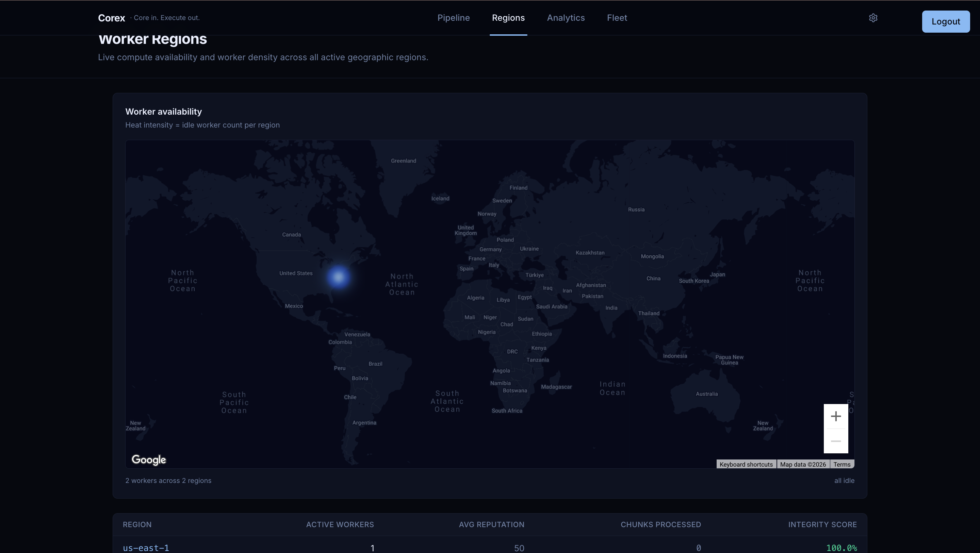Click the Google logo on the map
Image resolution: width=980 pixels, height=553 pixels.
(149, 460)
